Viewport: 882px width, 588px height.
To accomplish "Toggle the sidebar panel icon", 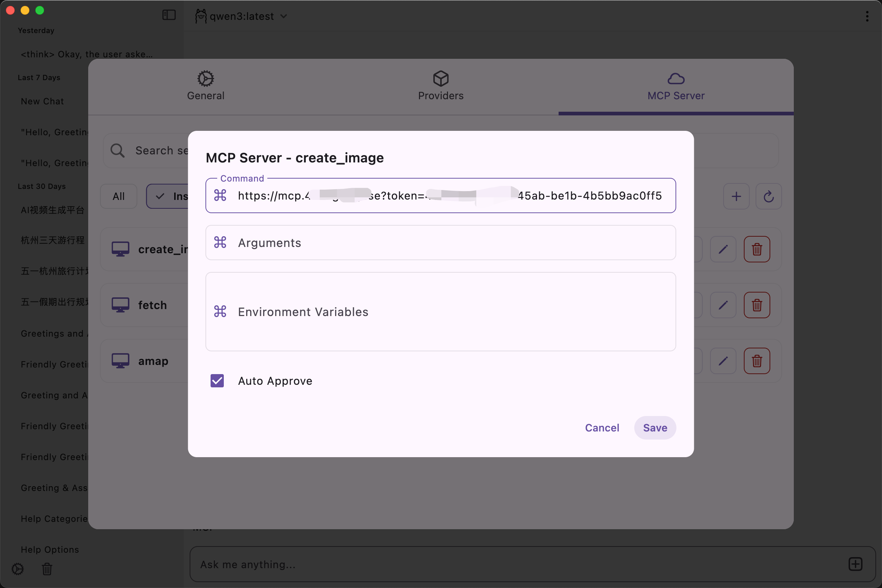I will point(169,15).
